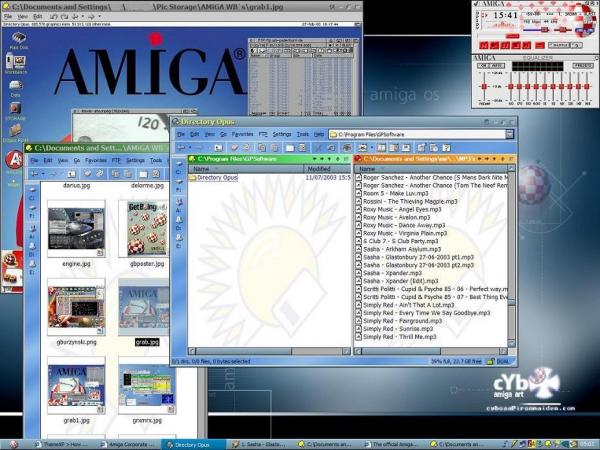Select the Directory Opus folder in the left lister
600x450 pixels.
click(214, 178)
